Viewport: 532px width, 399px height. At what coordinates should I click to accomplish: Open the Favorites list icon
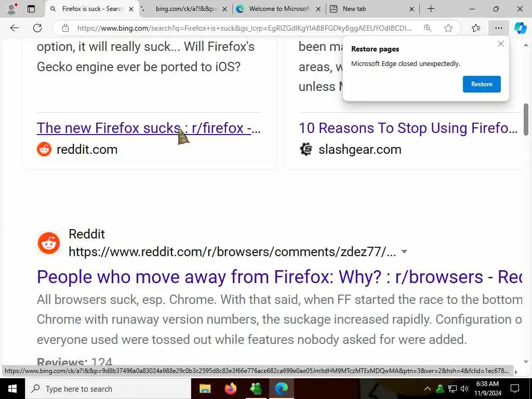(476, 28)
